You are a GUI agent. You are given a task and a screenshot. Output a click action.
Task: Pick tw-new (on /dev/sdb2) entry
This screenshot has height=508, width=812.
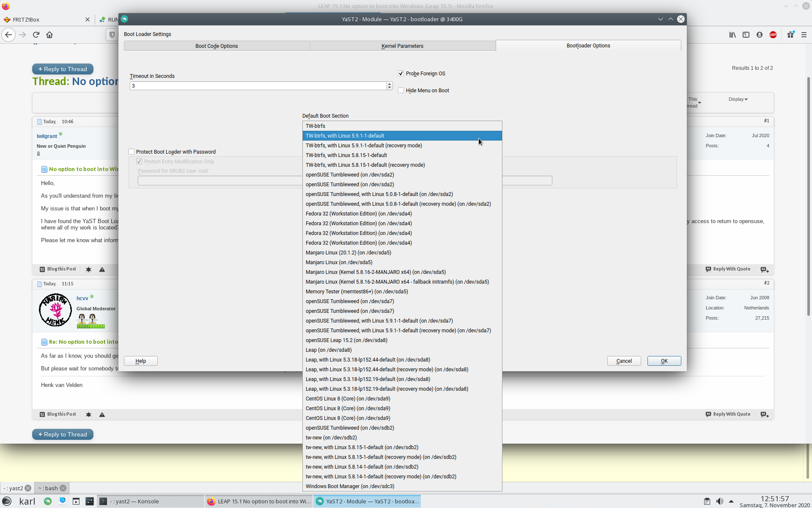pos(402,438)
